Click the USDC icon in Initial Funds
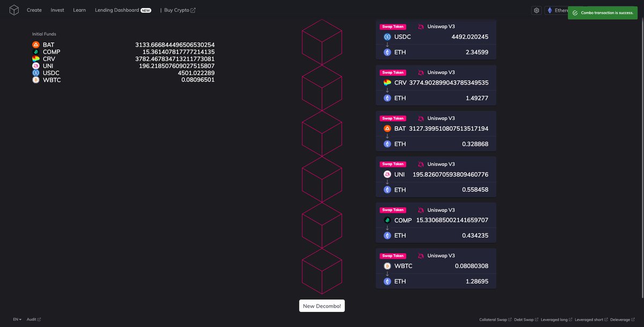The width and height of the screenshot is (644, 327). click(x=36, y=72)
